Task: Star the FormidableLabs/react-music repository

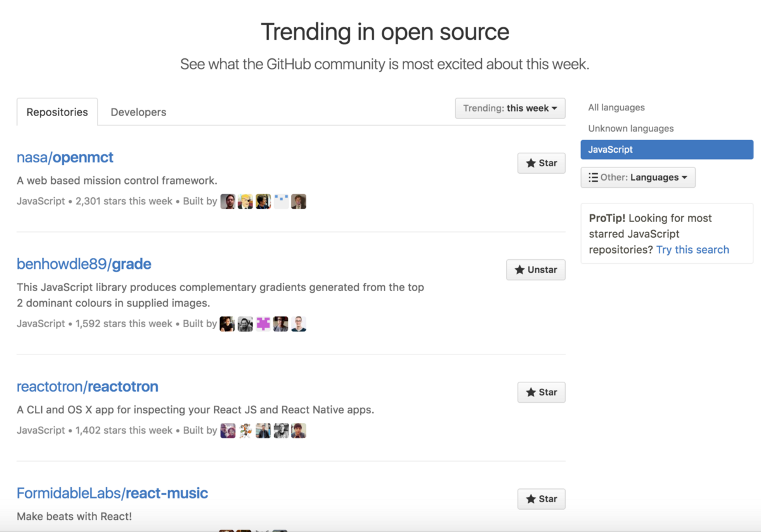Action: 541,499
